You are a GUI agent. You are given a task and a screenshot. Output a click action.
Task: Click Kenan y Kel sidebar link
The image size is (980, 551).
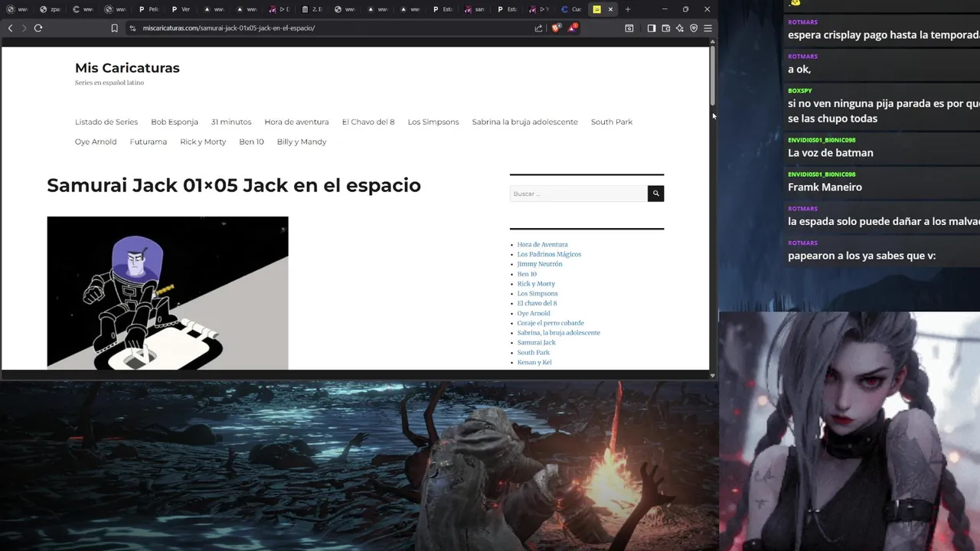(534, 362)
